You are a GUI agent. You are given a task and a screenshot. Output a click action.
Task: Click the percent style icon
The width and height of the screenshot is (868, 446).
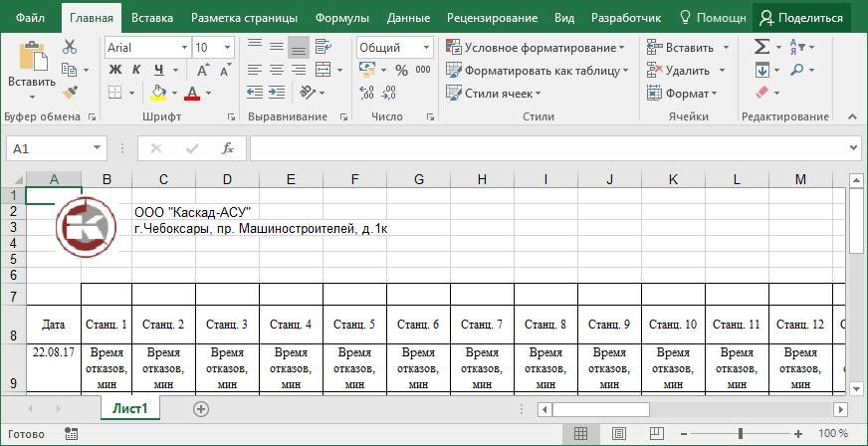point(401,71)
